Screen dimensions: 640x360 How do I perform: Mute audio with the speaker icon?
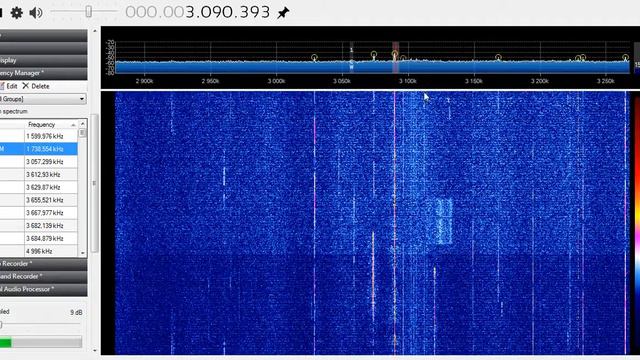click(36, 13)
